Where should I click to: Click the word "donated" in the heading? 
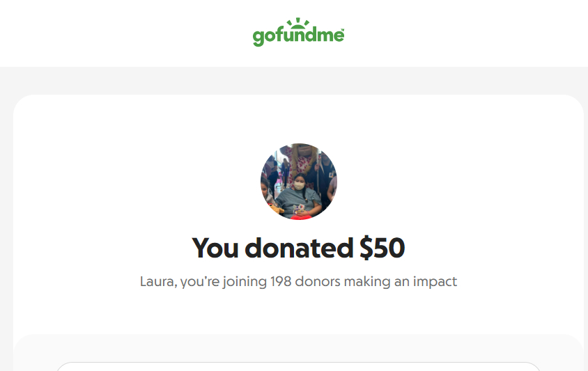click(299, 248)
